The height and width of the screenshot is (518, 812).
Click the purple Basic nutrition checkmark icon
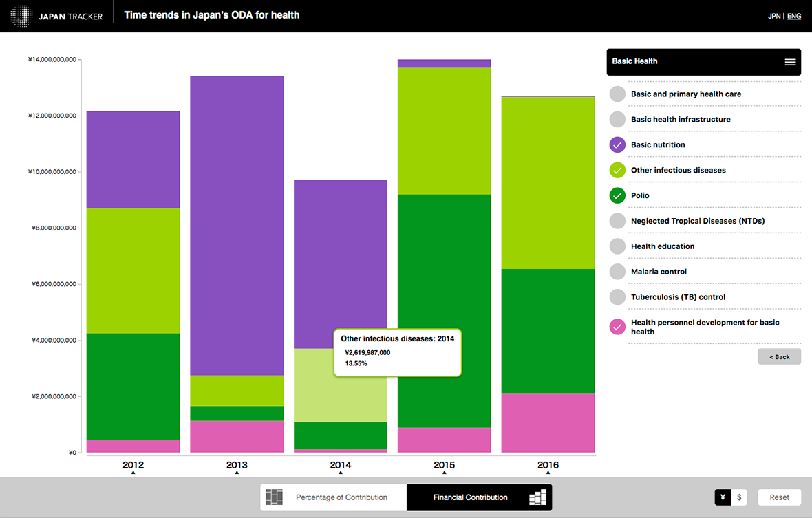tap(617, 145)
